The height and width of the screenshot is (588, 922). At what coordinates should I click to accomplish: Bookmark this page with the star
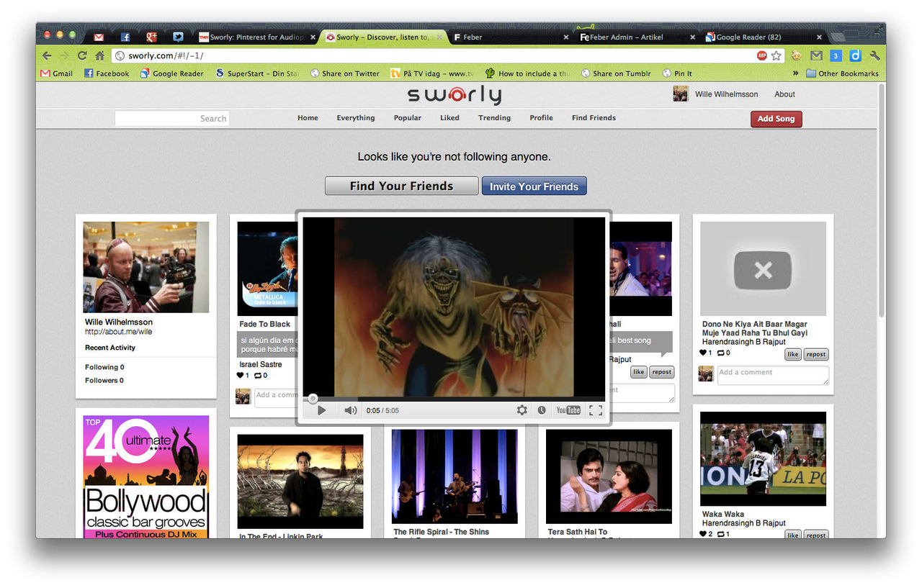click(x=776, y=55)
